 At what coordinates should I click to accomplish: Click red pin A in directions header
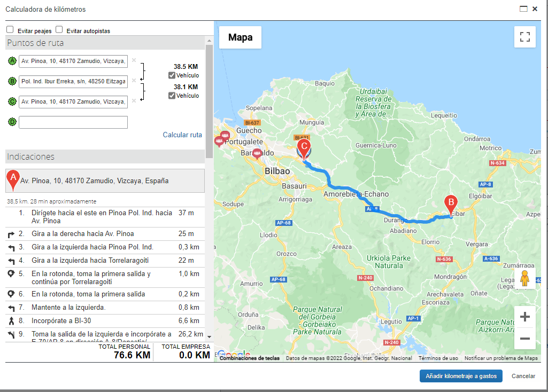coord(13,180)
